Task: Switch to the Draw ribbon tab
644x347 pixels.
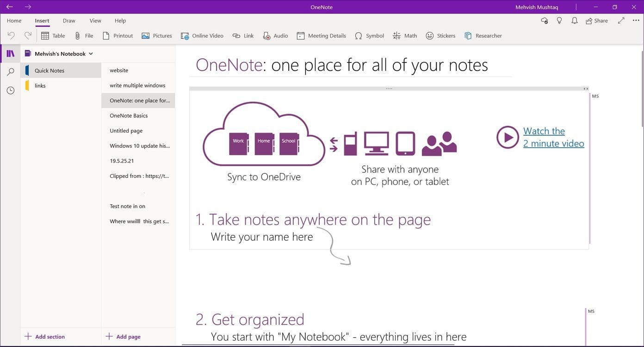Action: (68, 20)
